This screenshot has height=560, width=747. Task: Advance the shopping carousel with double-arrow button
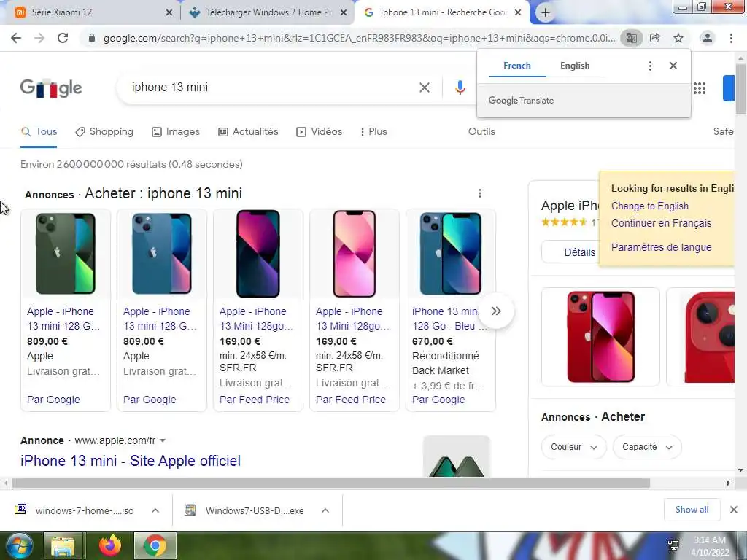[496, 311]
